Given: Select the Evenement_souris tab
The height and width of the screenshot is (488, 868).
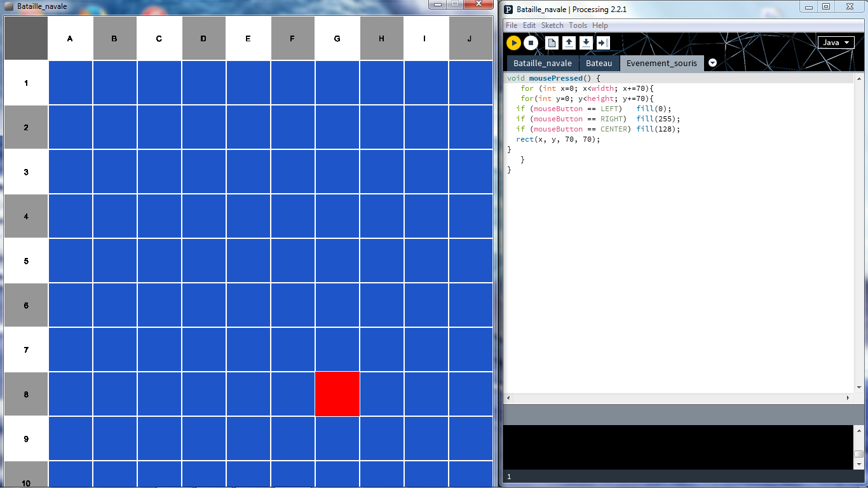Looking at the screenshot, I should 661,64.
